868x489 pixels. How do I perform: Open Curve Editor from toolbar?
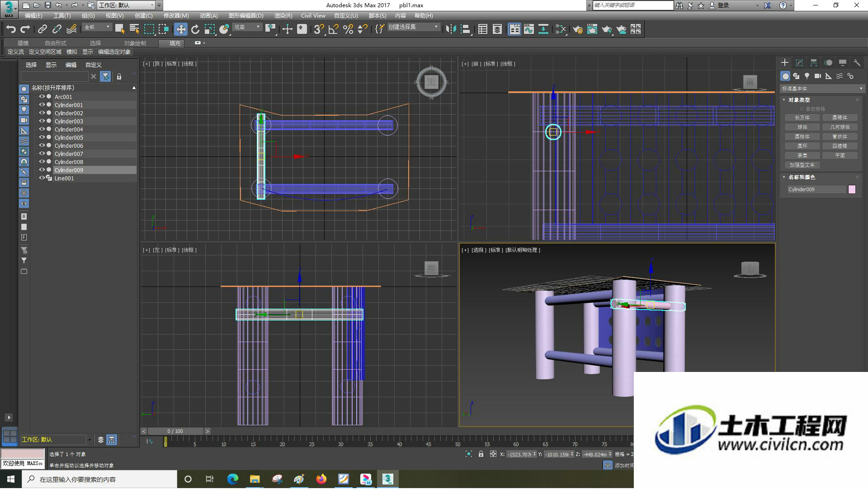[x=529, y=29]
